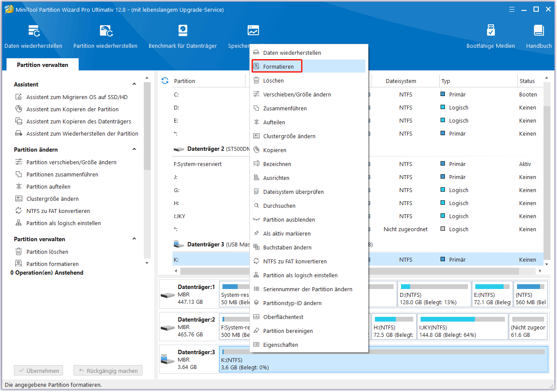Click Partition ausblenden icon in context menu
Viewport: 557px width, 392px height.
pyautogui.click(x=256, y=219)
